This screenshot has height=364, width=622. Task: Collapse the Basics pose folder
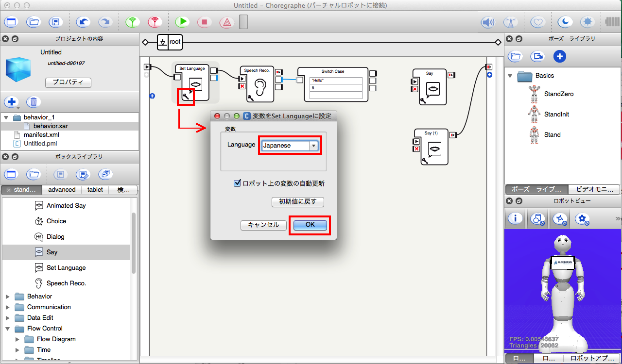(510, 76)
